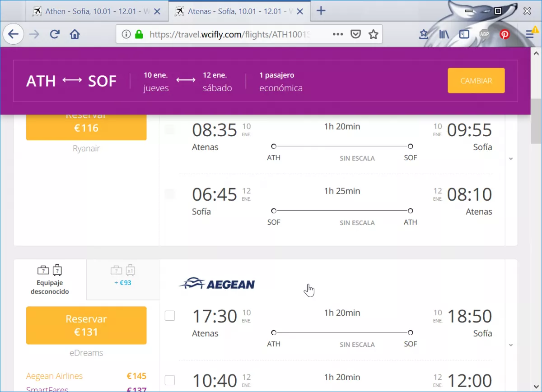This screenshot has width=542, height=392.
Task: Bookmark this page with the star
Action: pos(374,34)
